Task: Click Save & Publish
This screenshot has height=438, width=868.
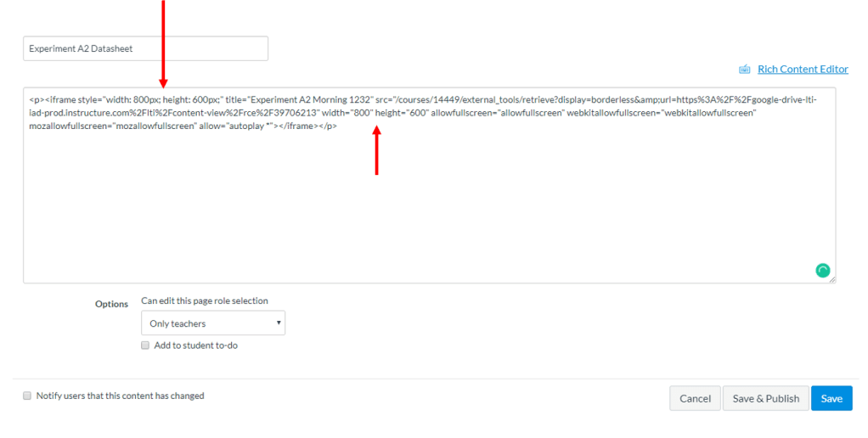Action: 765,398
